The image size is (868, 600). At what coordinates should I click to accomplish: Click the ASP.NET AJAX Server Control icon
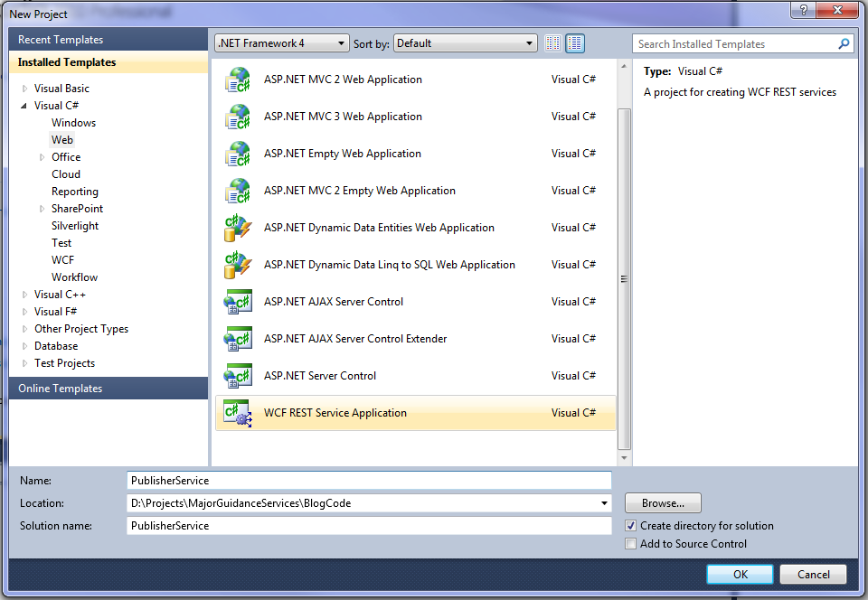pos(238,302)
